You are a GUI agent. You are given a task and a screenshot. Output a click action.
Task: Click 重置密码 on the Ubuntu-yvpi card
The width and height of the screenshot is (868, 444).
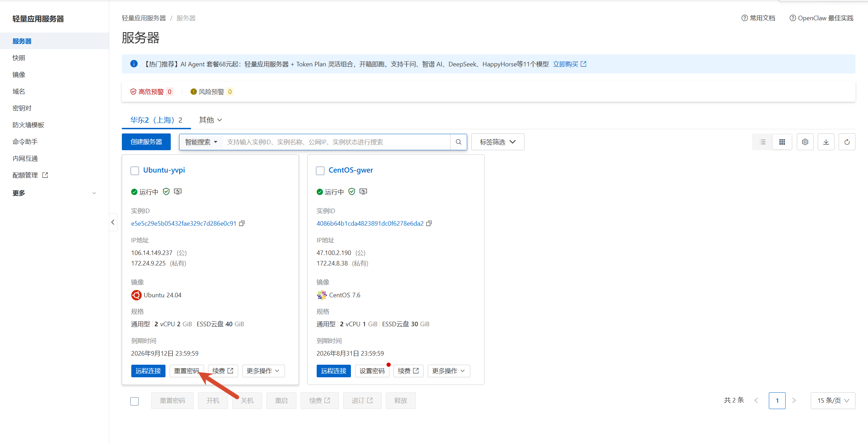187,371
